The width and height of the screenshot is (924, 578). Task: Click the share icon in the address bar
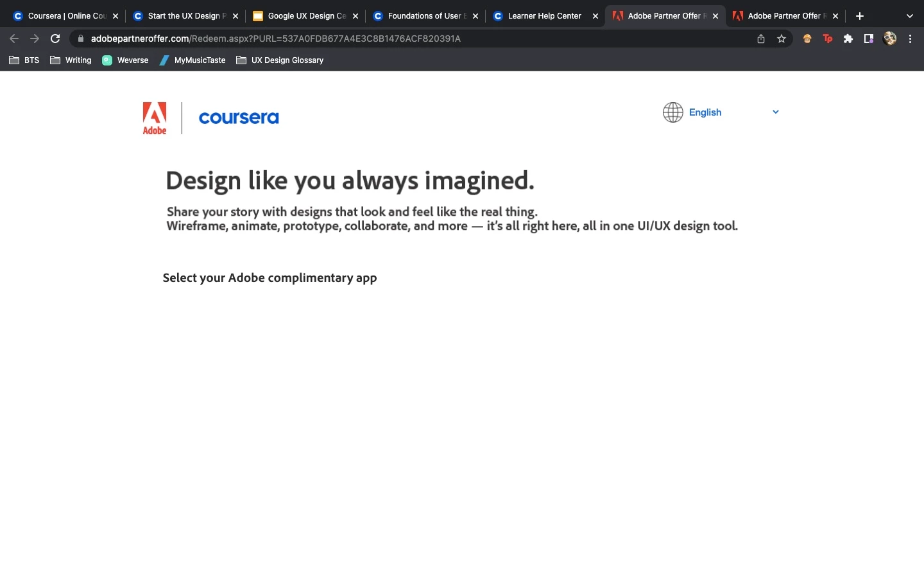761,39
